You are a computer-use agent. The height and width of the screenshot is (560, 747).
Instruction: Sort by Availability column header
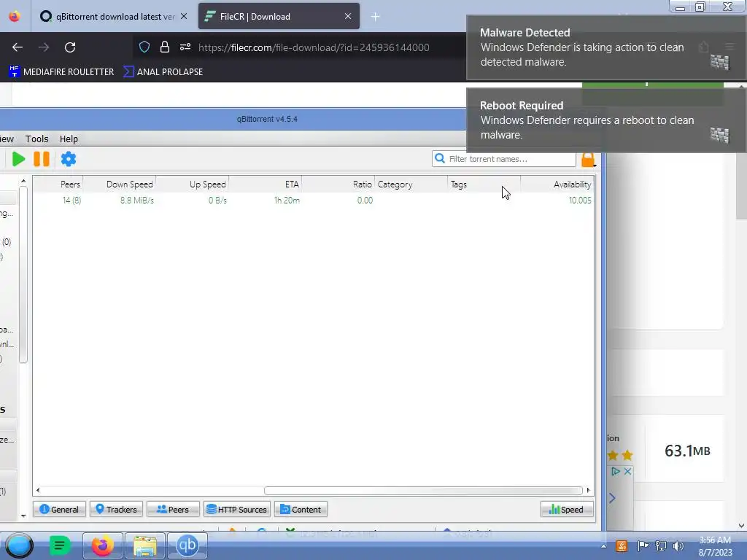click(x=557, y=184)
